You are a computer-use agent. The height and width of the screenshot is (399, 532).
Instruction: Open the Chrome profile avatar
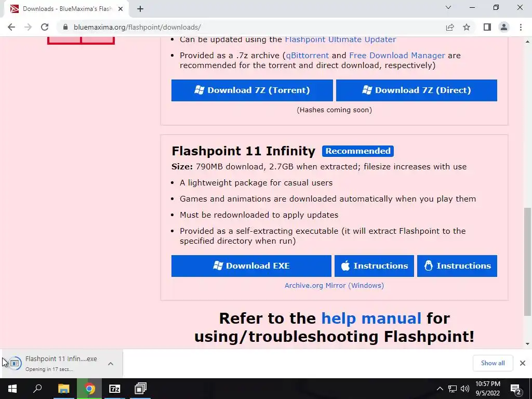click(x=504, y=27)
